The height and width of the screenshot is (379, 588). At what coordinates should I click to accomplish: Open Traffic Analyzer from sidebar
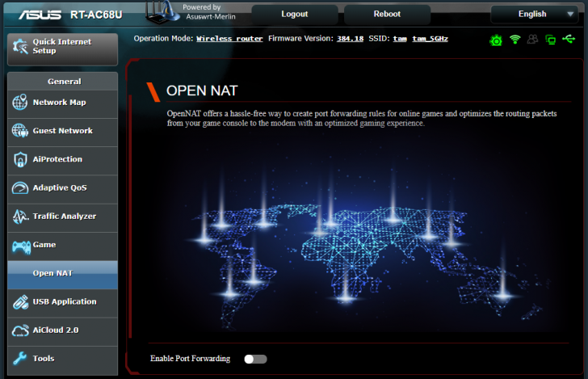63,217
